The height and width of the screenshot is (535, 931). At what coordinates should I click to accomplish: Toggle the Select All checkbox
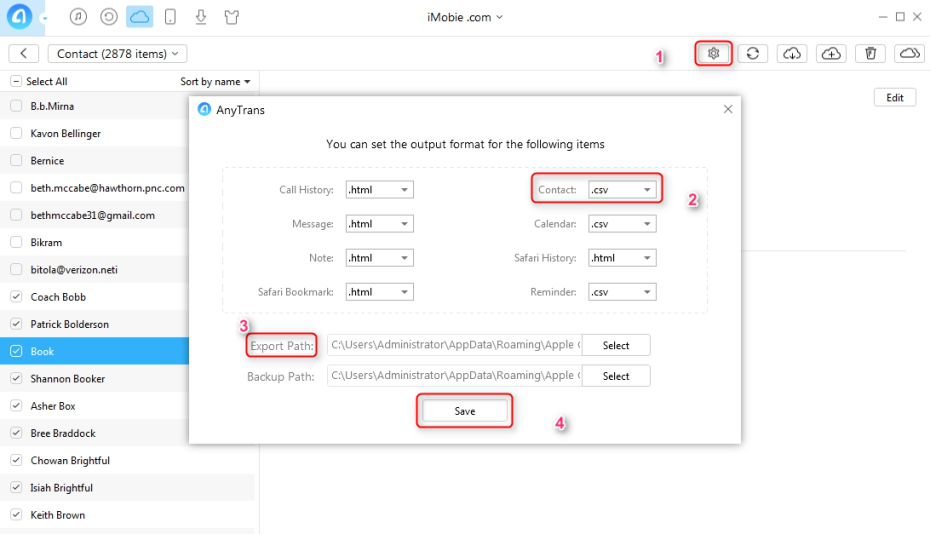16,81
